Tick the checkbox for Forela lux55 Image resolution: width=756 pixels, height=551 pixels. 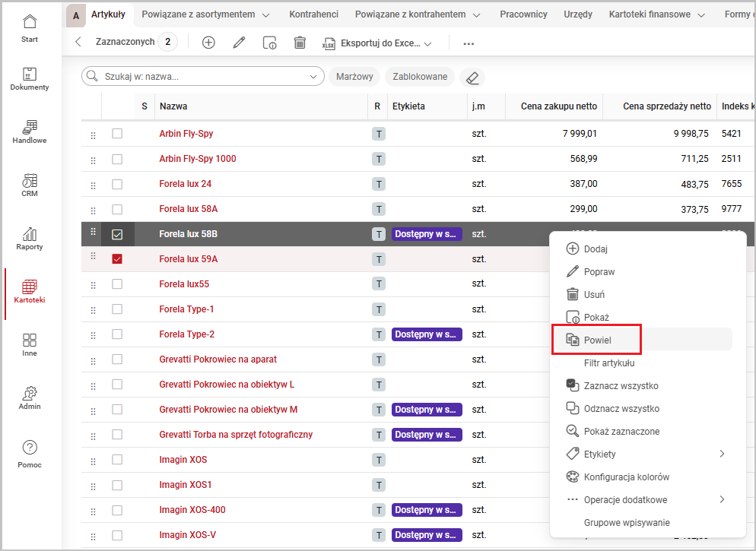pos(117,284)
